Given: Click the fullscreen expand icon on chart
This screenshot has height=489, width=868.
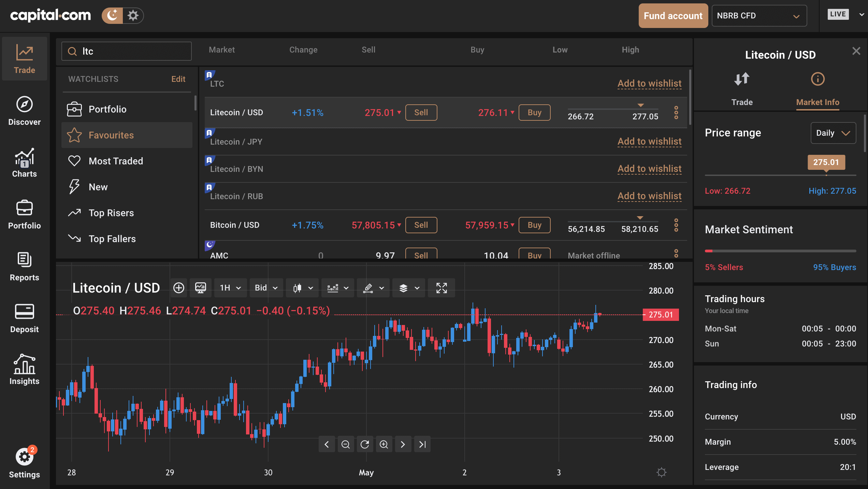Looking at the screenshot, I should coord(441,288).
